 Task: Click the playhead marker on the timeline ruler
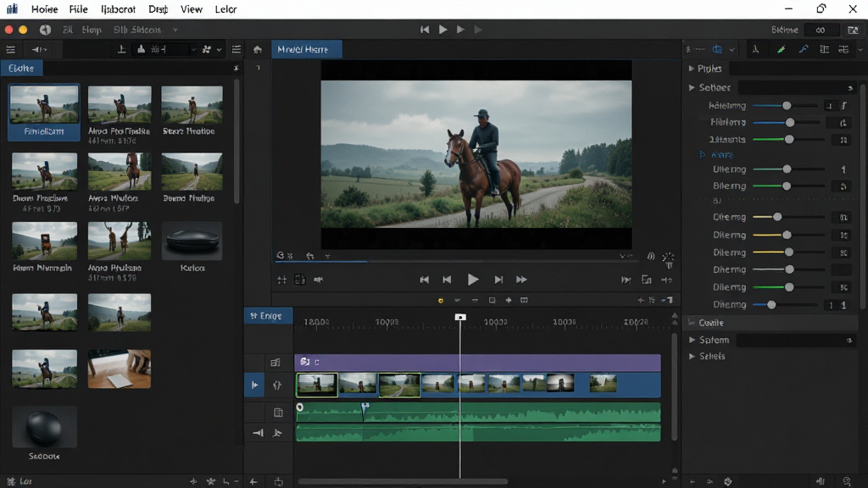(460, 317)
